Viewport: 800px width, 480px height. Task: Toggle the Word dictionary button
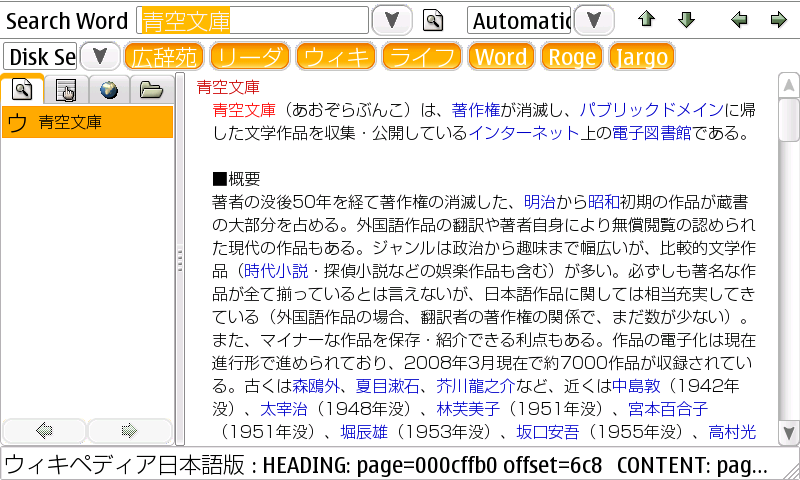[500, 57]
